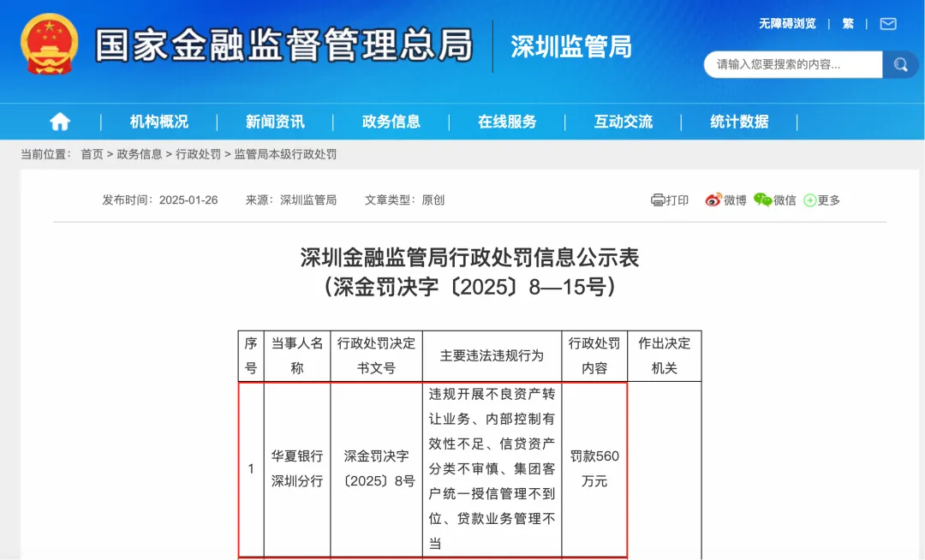Open the 统计数据 menu
This screenshot has width=925, height=560.
coord(738,121)
